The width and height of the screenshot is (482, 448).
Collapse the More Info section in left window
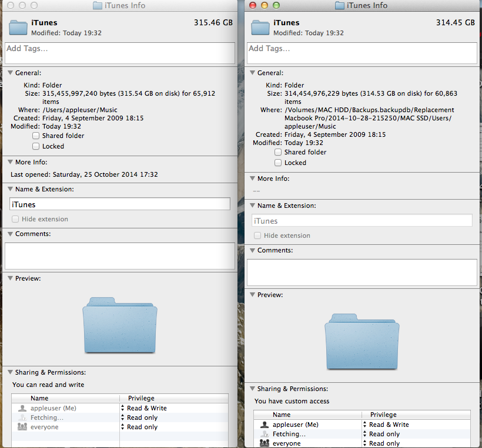10,162
